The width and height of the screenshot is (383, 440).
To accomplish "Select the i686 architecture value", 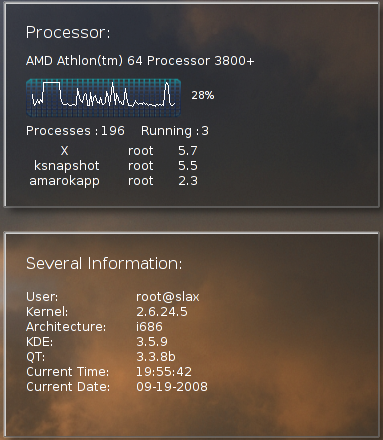I will tap(149, 327).
